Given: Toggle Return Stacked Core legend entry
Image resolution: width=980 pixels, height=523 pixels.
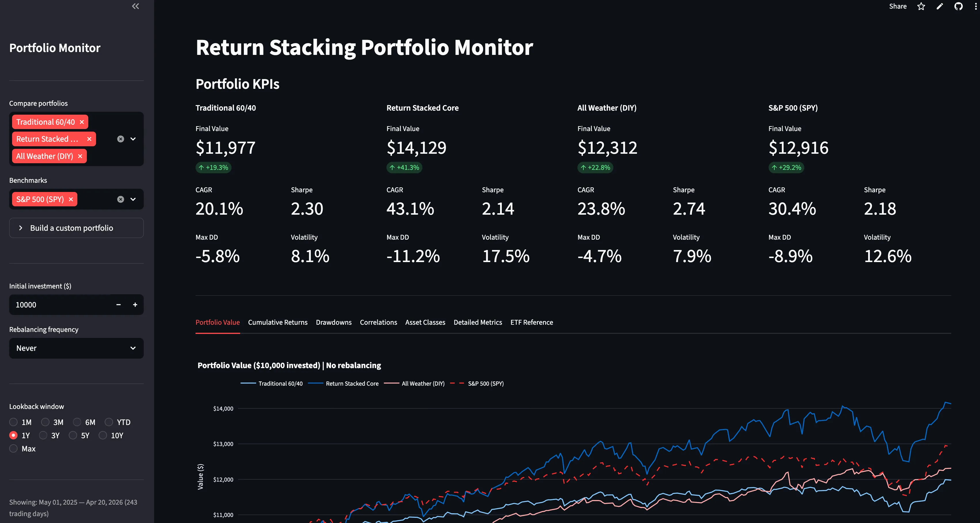Looking at the screenshot, I should point(343,384).
